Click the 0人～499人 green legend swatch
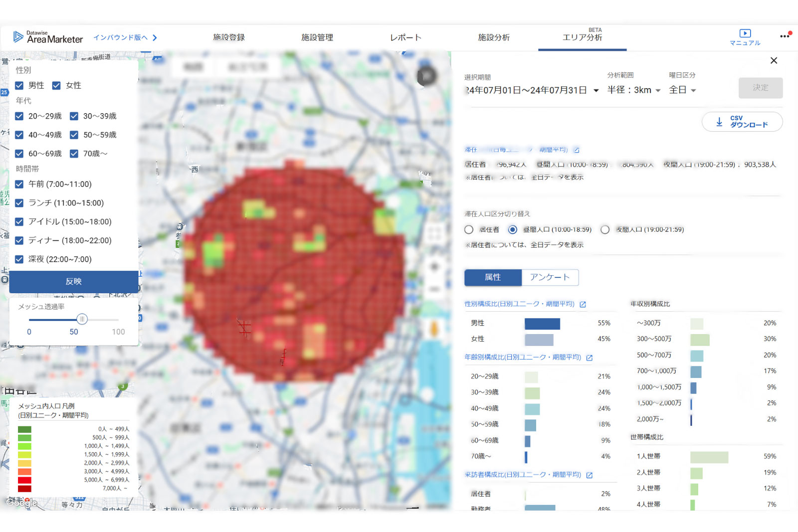Viewport: 798px width, 532px height. click(24, 429)
